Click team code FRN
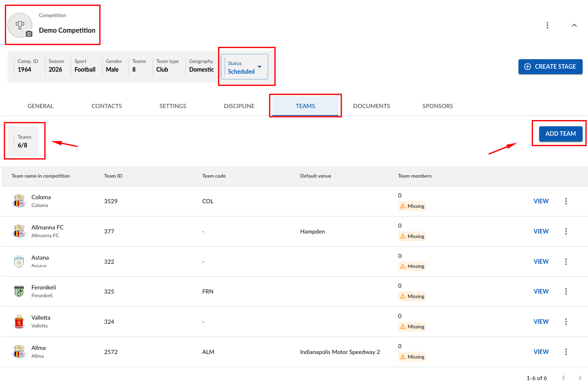 click(x=208, y=291)
